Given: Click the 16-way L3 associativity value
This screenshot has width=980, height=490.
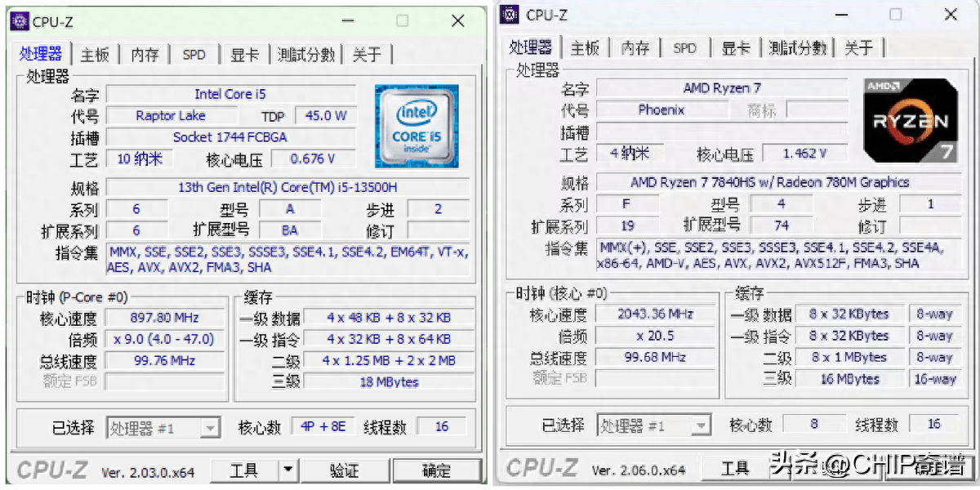Looking at the screenshot, I should (934, 379).
